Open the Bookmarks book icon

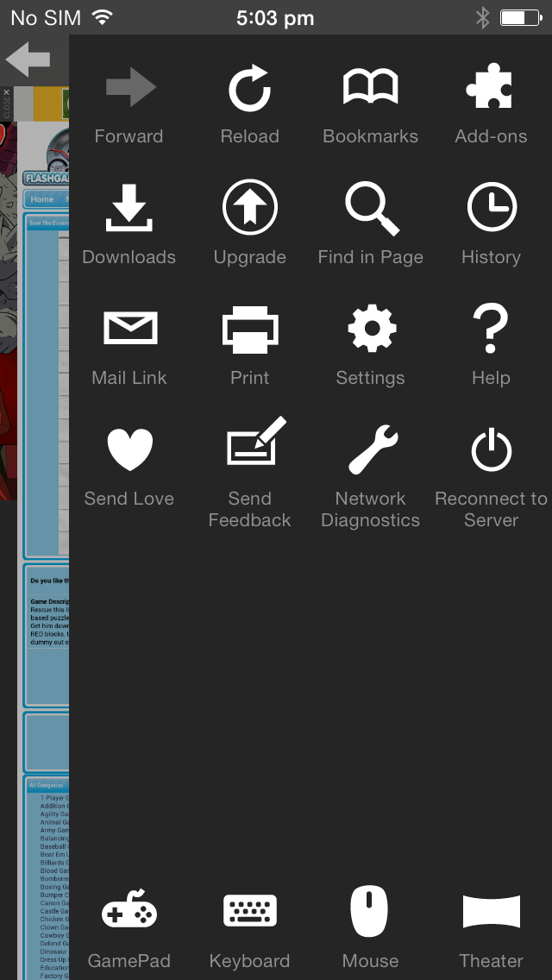tap(370, 89)
